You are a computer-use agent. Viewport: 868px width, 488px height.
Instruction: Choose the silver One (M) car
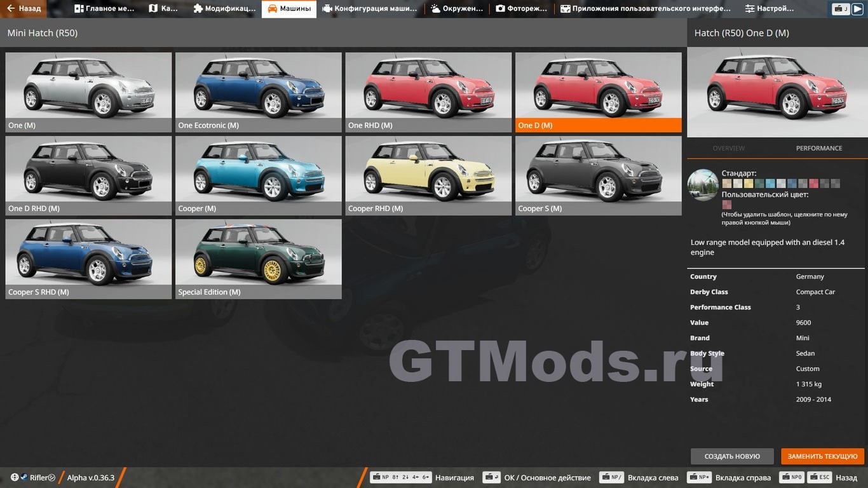(88, 92)
